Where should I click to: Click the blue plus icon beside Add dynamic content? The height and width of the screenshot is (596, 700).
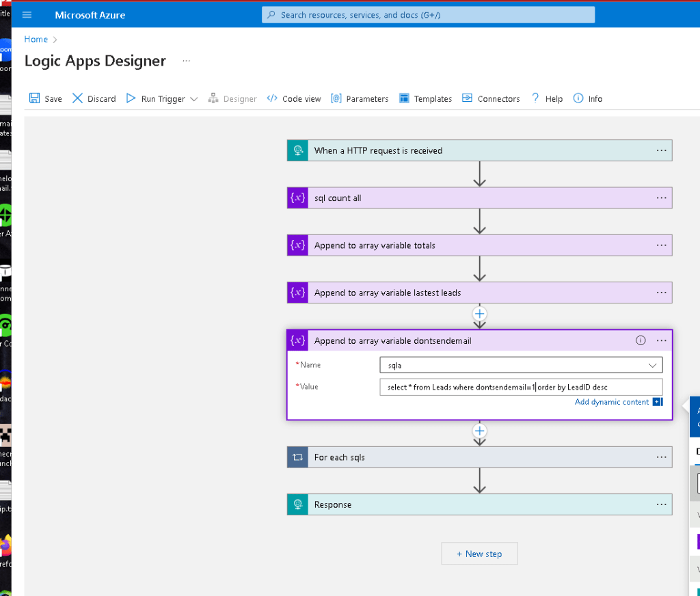coord(658,402)
